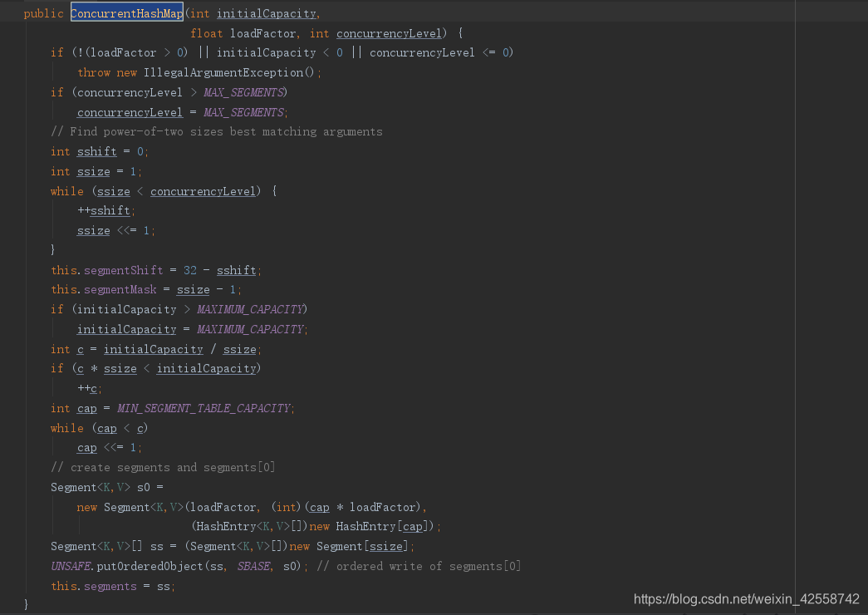Click the 'ordered write of segments[0]' comment
Image resolution: width=868 pixels, height=615 pixels.
point(419,566)
